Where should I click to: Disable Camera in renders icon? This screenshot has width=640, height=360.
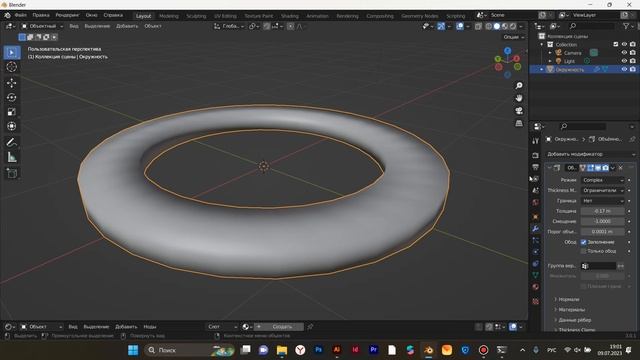point(633,53)
